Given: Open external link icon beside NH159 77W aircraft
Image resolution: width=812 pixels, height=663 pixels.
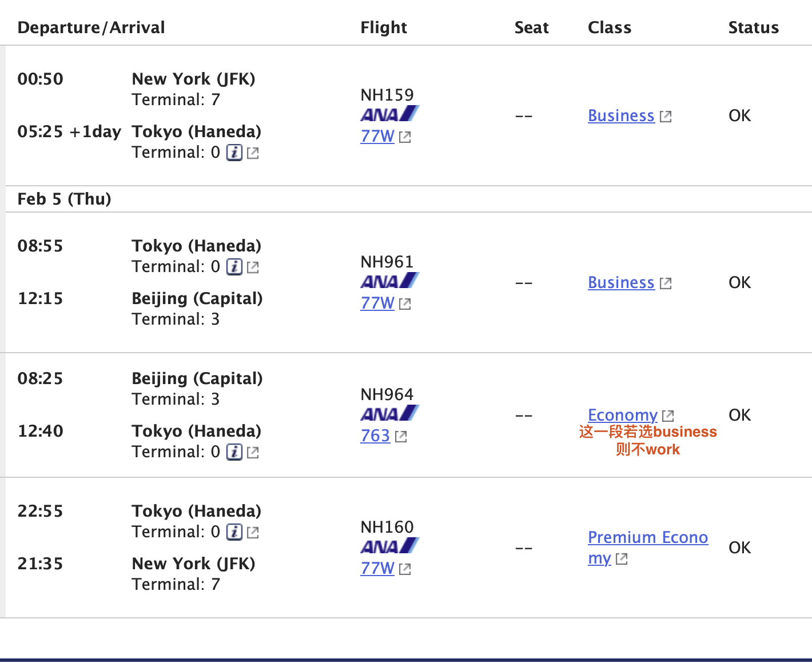Looking at the screenshot, I should 405,137.
